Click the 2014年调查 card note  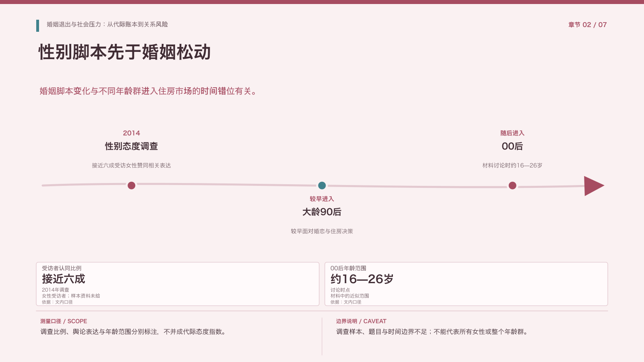pyautogui.click(x=56, y=290)
